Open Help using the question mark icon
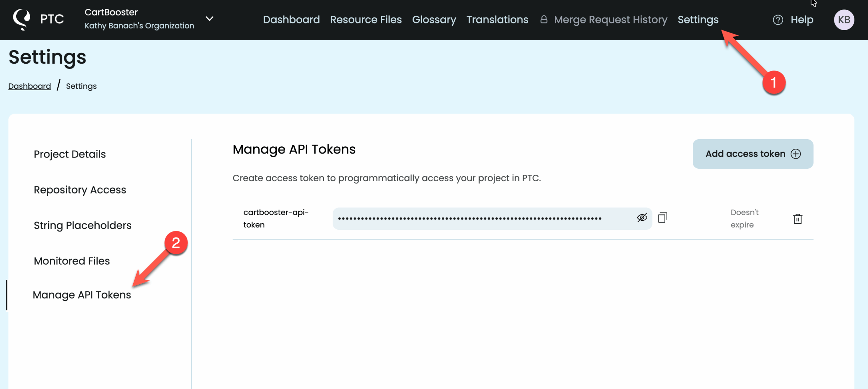 777,20
